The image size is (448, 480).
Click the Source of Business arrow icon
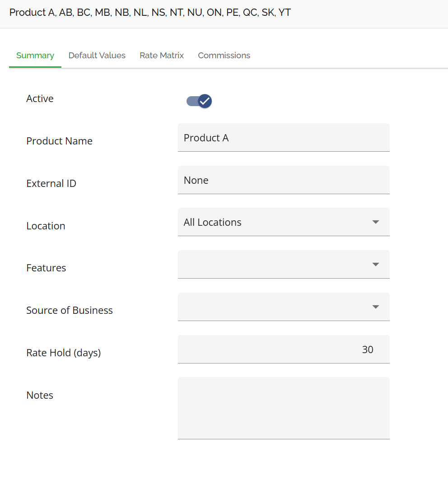coord(375,307)
